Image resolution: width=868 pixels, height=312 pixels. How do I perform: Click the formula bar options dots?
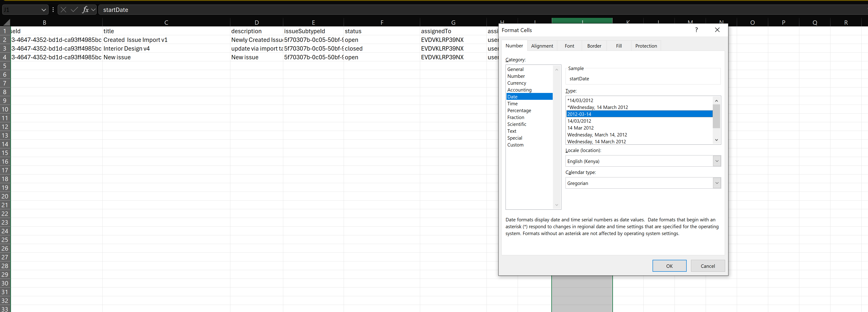53,10
